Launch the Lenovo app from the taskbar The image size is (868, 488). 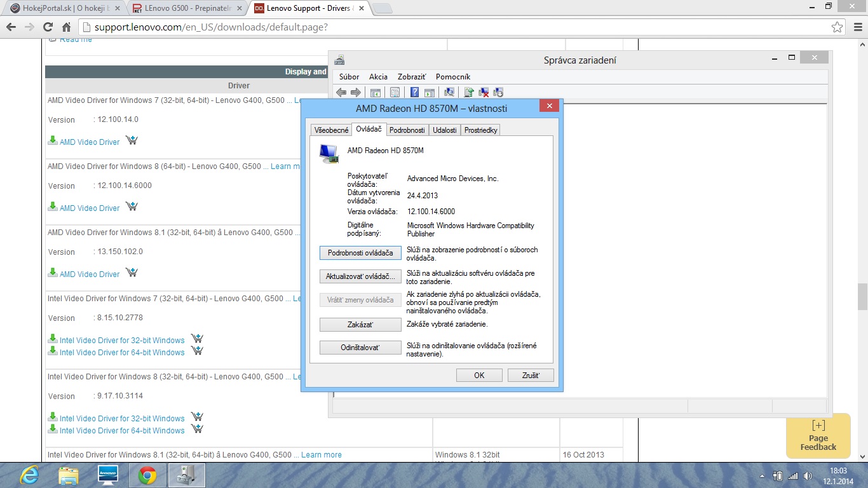click(x=108, y=475)
